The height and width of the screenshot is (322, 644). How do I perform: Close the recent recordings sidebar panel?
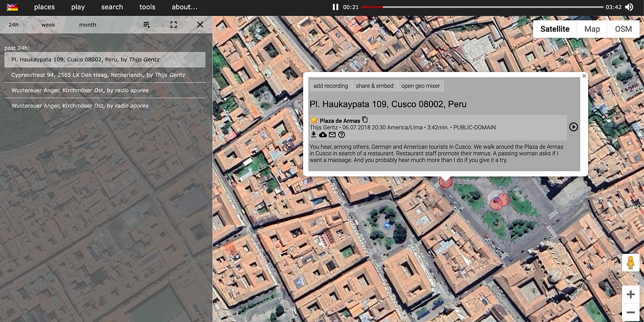200,25
